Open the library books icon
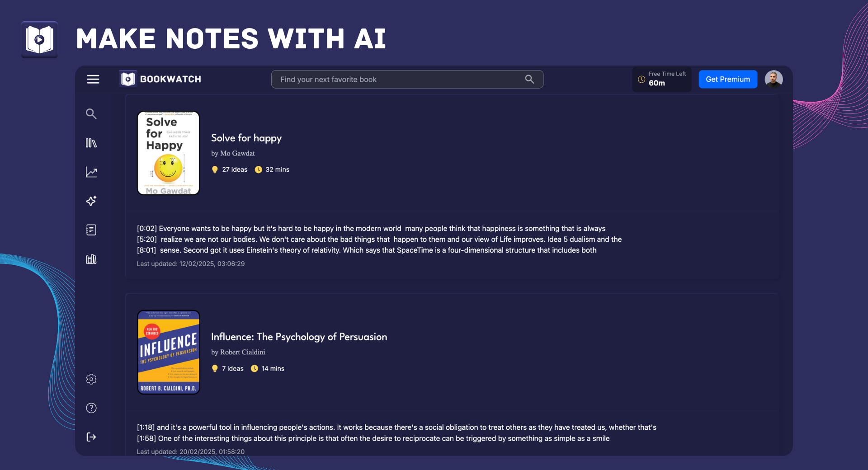 click(x=91, y=143)
